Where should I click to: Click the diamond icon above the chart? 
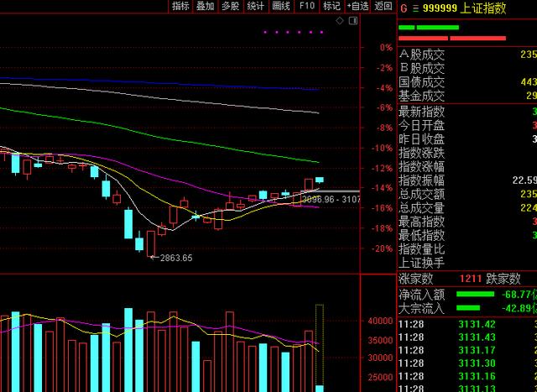[339, 21]
